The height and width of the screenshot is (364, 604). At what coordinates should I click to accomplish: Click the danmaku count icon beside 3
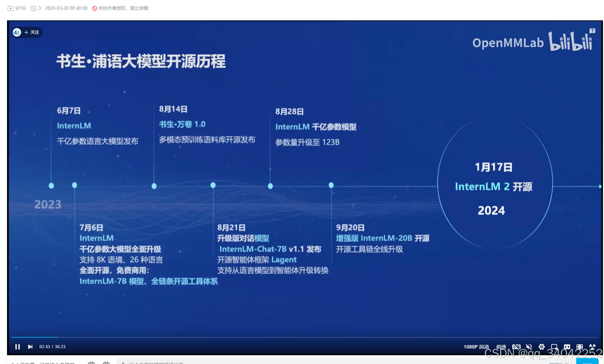click(33, 8)
